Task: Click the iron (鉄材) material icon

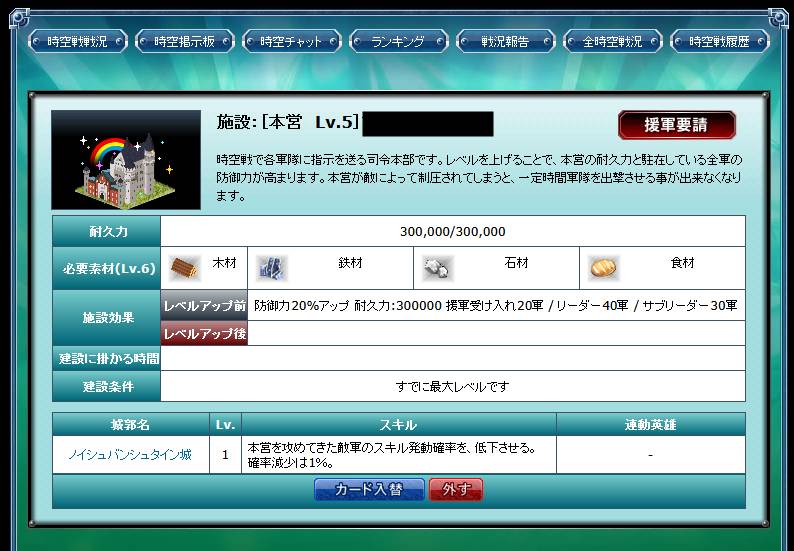Action: [272, 268]
